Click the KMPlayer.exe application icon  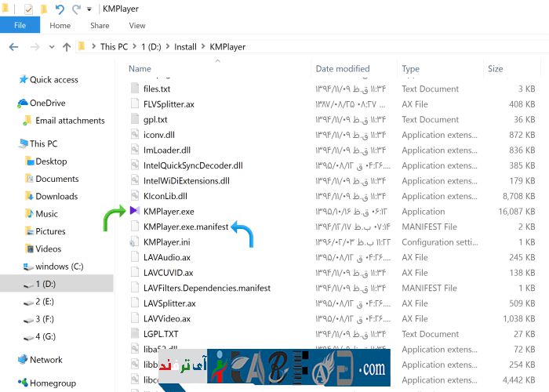[x=135, y=212]
